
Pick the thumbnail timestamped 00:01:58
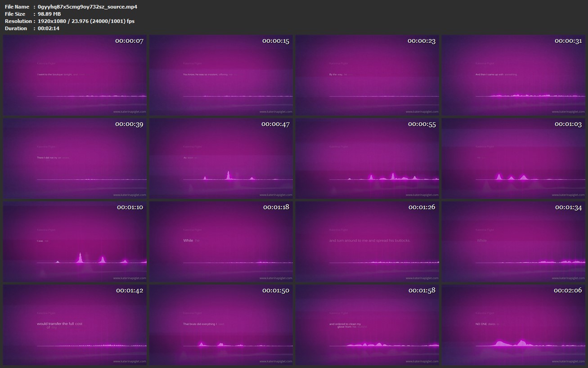click(x=367, y=325)
